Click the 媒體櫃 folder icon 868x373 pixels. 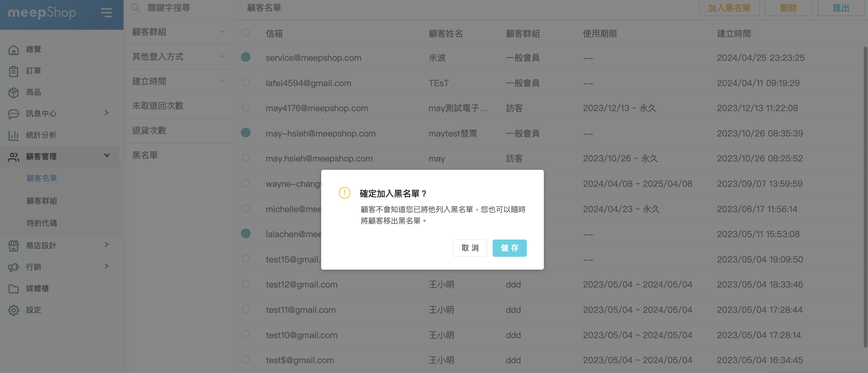13,289
